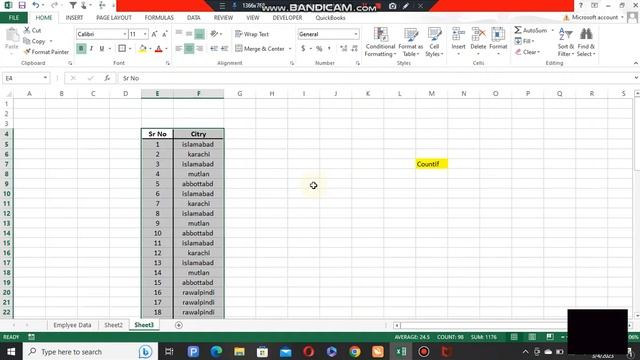Toggle Align Right
This screenshot has height=360, width=640.
pyautogui.click(x=199, y=49)
